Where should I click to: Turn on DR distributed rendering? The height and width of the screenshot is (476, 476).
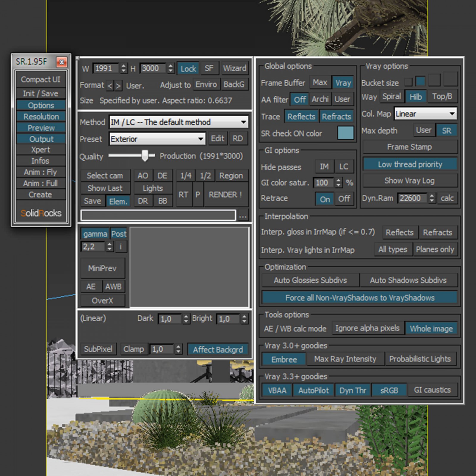[143, 201]
